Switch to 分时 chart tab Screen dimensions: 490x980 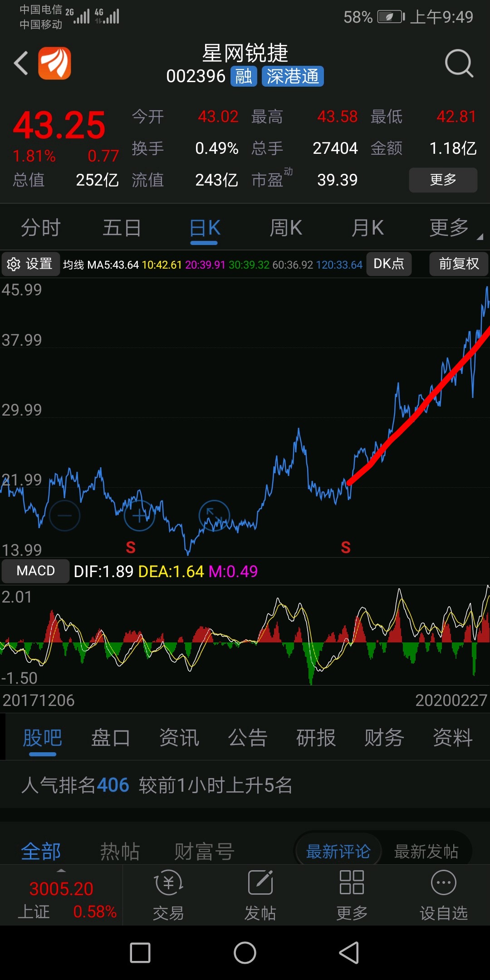[41, 228]
